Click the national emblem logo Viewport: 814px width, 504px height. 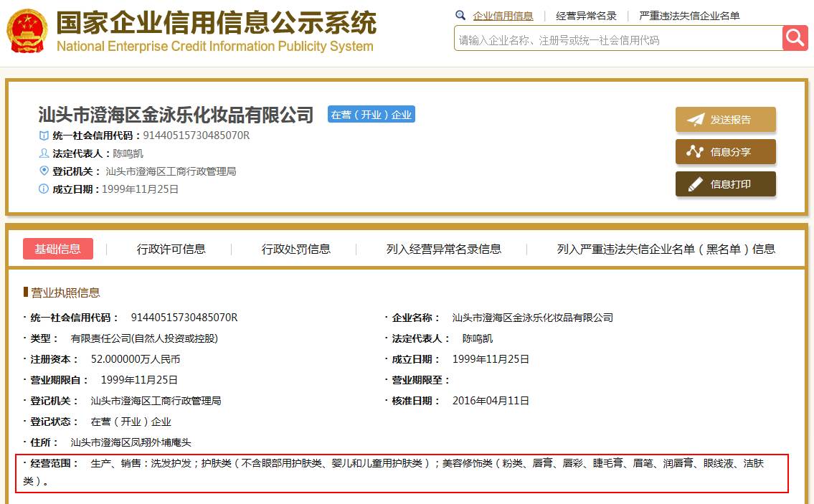click(x=27, y=31)
